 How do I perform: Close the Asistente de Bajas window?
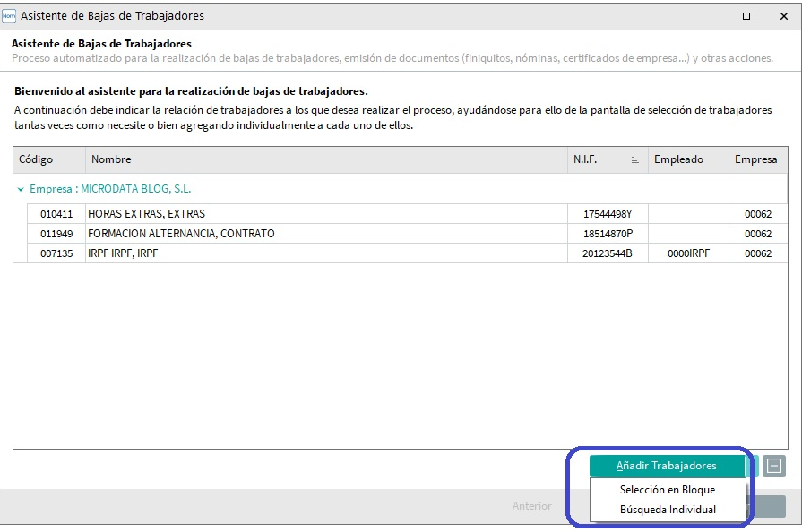783,16
